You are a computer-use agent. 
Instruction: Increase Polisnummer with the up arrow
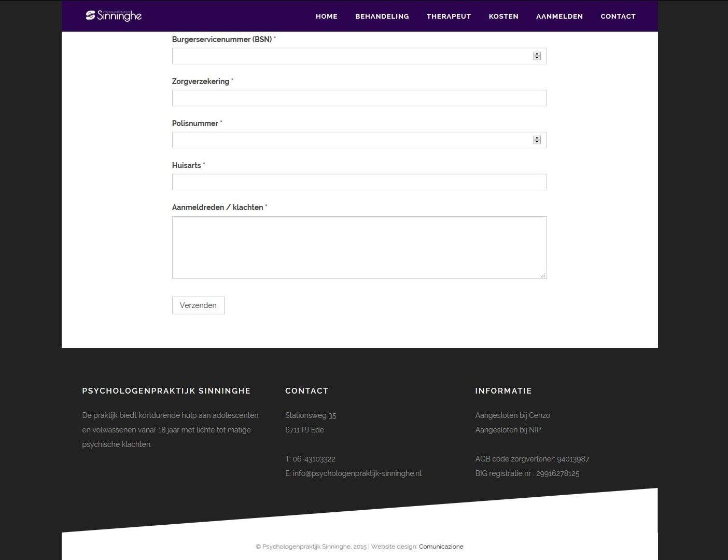coord(537,138)
